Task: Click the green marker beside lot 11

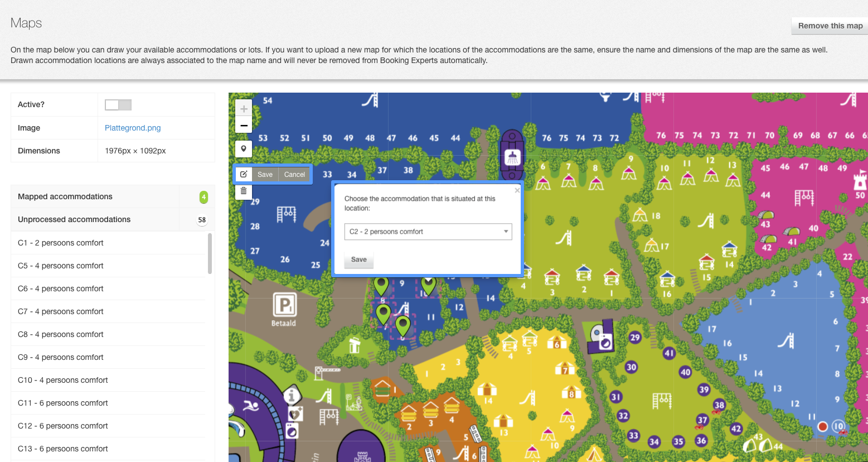Action: click(x=403, y=326)
